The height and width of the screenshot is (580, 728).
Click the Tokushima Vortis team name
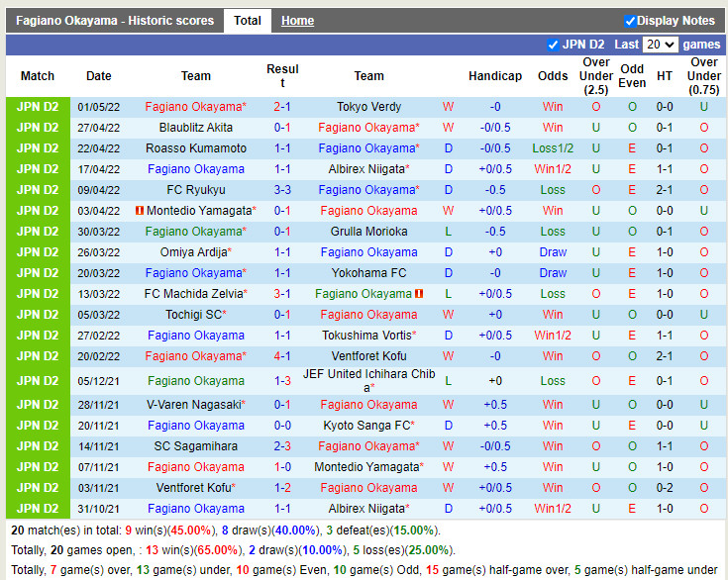(366, 336)
